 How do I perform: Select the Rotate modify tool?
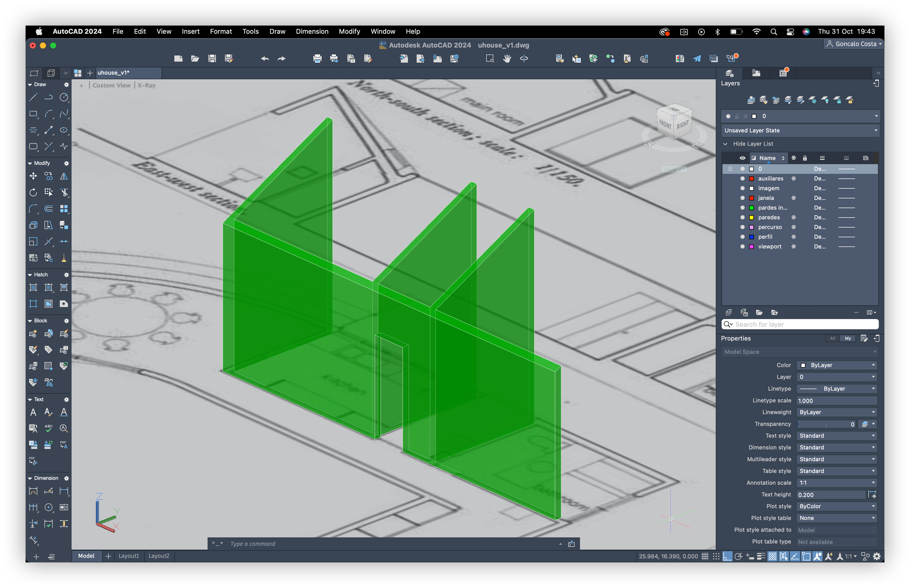click(x=33, y=192)
